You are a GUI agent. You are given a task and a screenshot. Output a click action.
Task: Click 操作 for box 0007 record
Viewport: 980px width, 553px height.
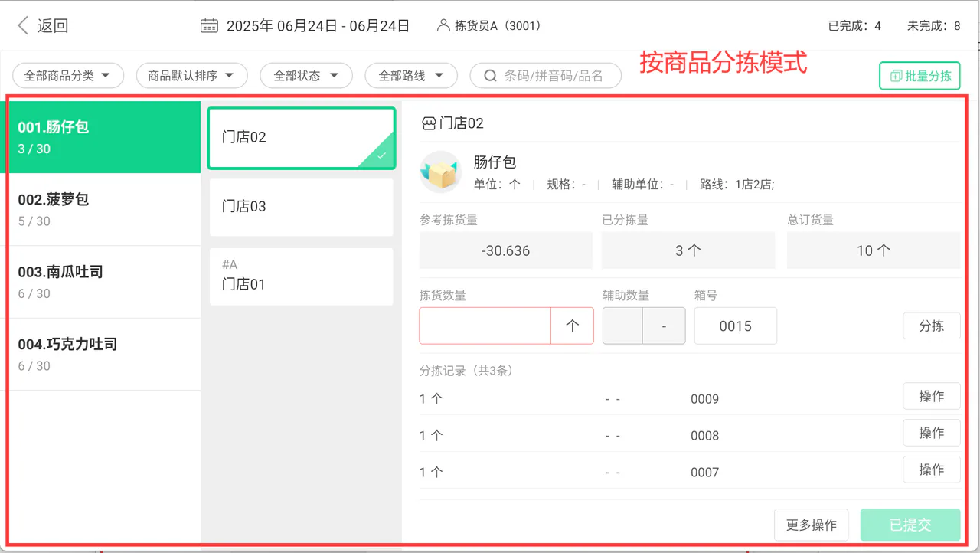pyautogui.click(x=932, y=470)
